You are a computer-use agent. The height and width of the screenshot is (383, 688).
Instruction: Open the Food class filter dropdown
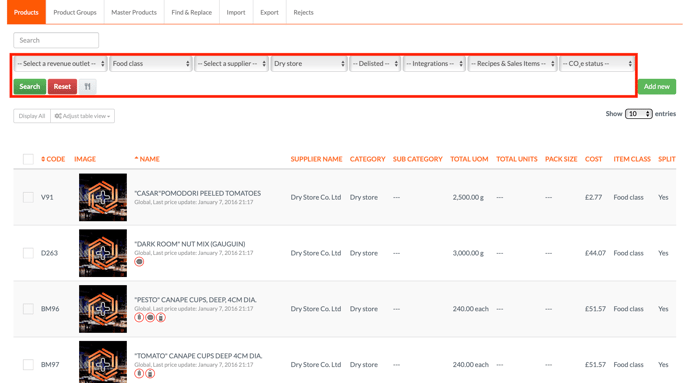pyautogui.click(x=150, y=64)
